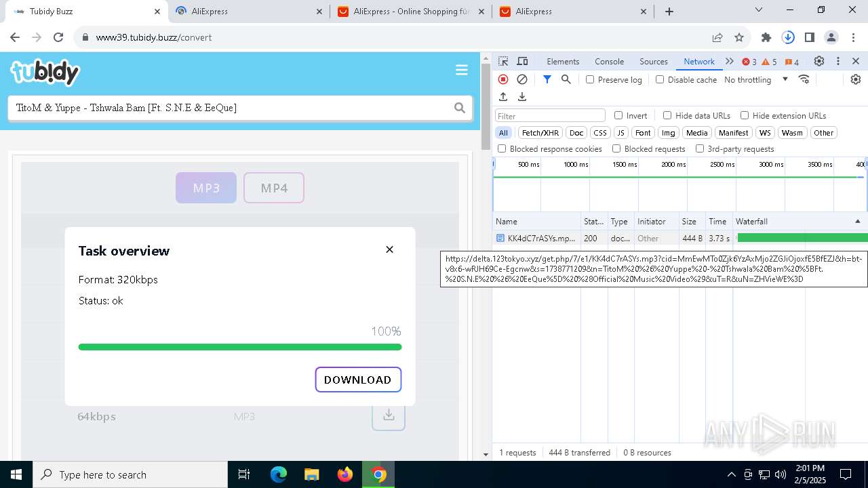Toggle device toolbar in DevTools
The height and width of the screenshot is (488, 868).
click(x=522, y=61)
